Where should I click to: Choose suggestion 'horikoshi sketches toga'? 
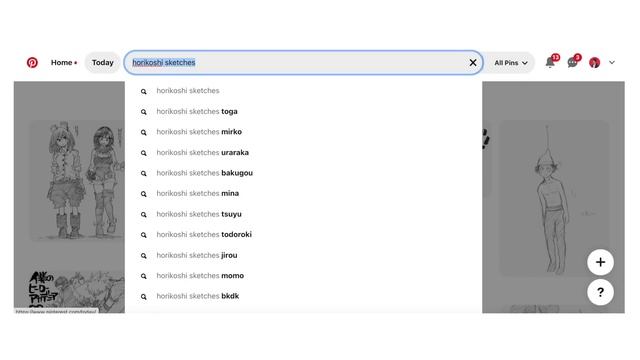(304, 111)
